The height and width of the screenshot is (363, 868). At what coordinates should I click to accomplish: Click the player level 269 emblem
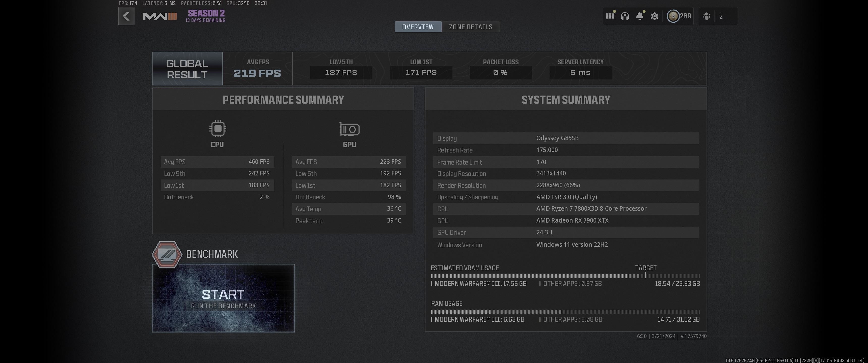(673, 16)
